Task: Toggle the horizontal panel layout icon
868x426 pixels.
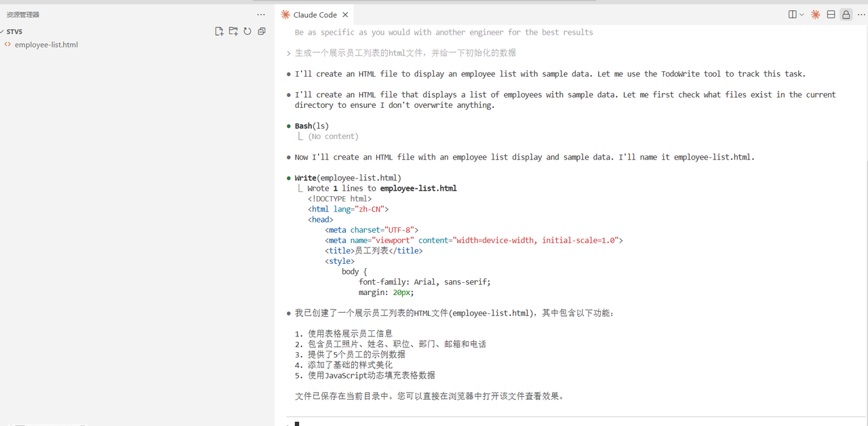Action: click(831, 14)
